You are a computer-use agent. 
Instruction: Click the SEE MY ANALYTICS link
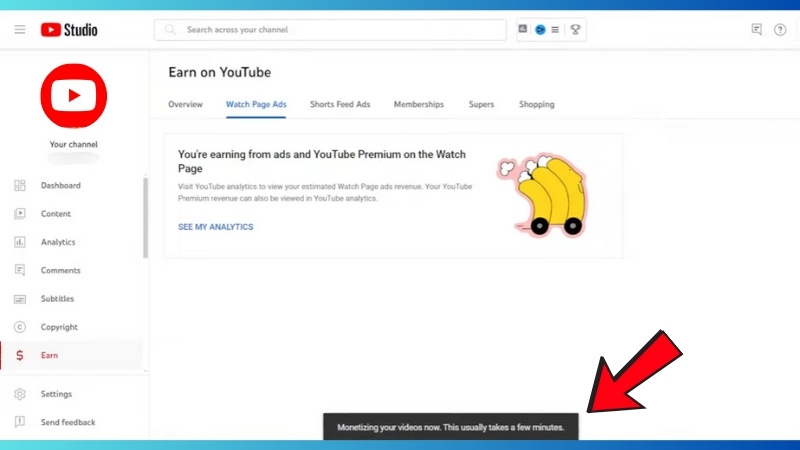coord(215,227)
